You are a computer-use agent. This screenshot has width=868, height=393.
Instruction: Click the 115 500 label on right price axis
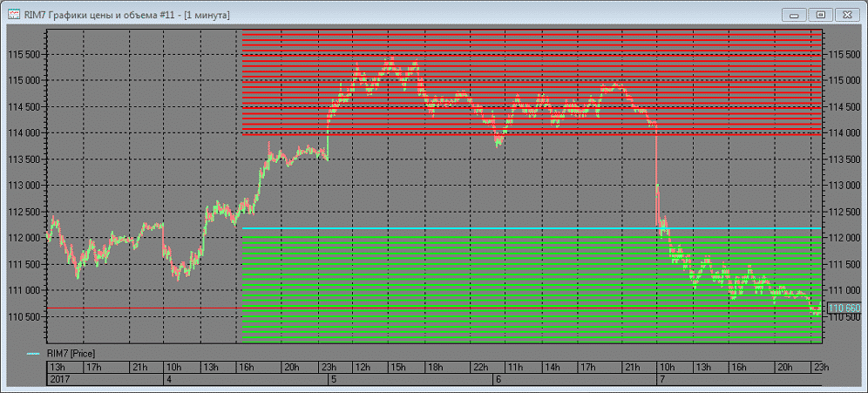pyautogui.click(x=844, y=54)
